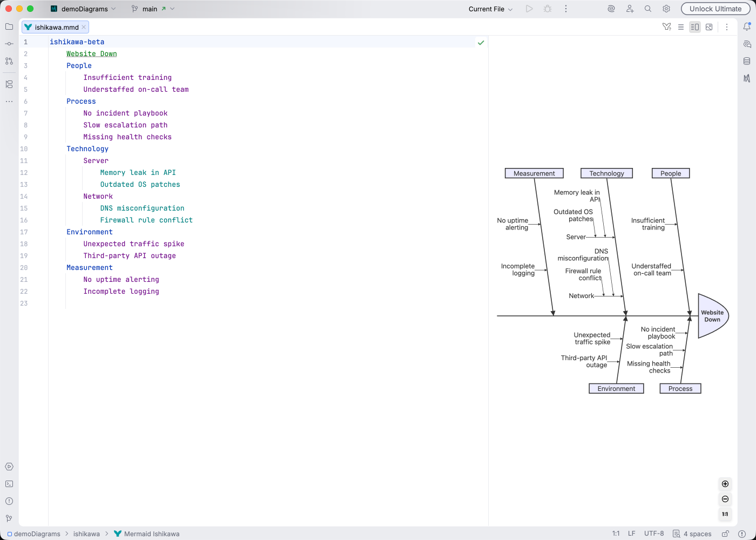
Task: Open the demoDiagrams project dropdown
Action: [86, 9]
